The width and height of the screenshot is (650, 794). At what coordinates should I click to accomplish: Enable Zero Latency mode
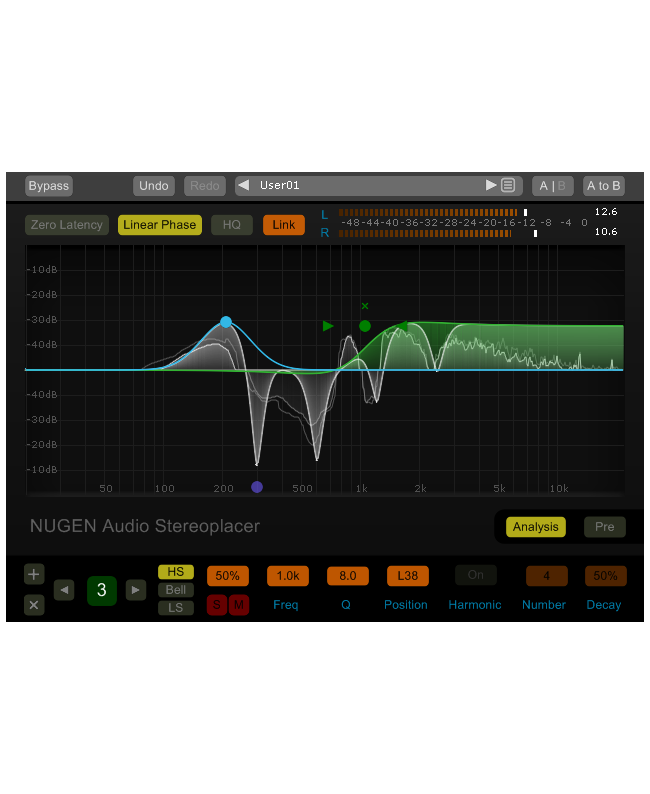pos(67,225)
